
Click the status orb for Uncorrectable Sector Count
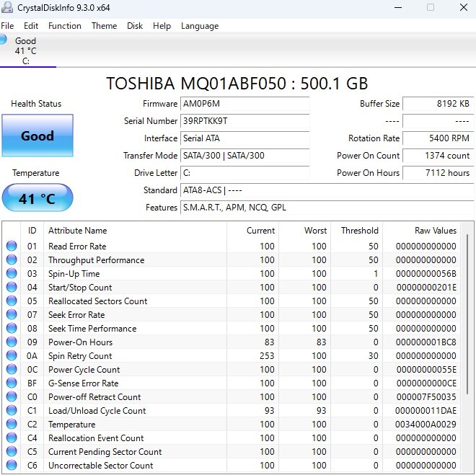click(x=12, y=466)
